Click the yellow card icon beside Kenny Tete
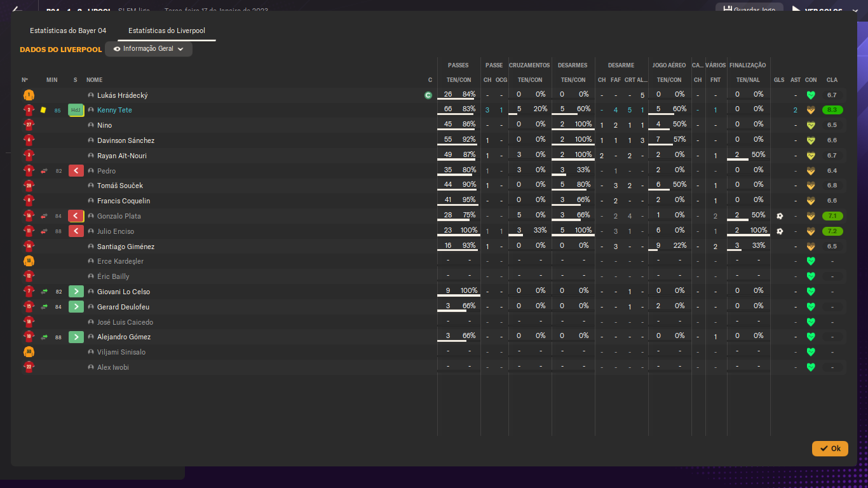Screen dimensions: 868x488 click(43, 110)
